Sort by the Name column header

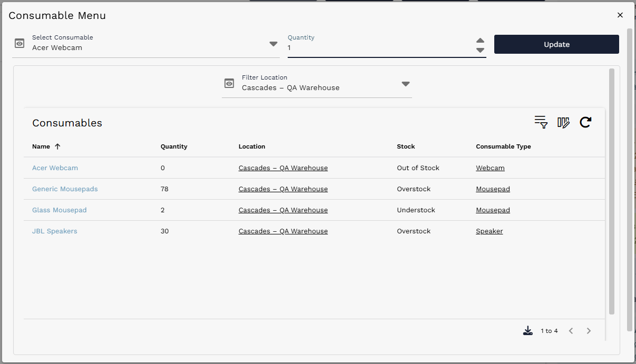(x=41, y=146)
